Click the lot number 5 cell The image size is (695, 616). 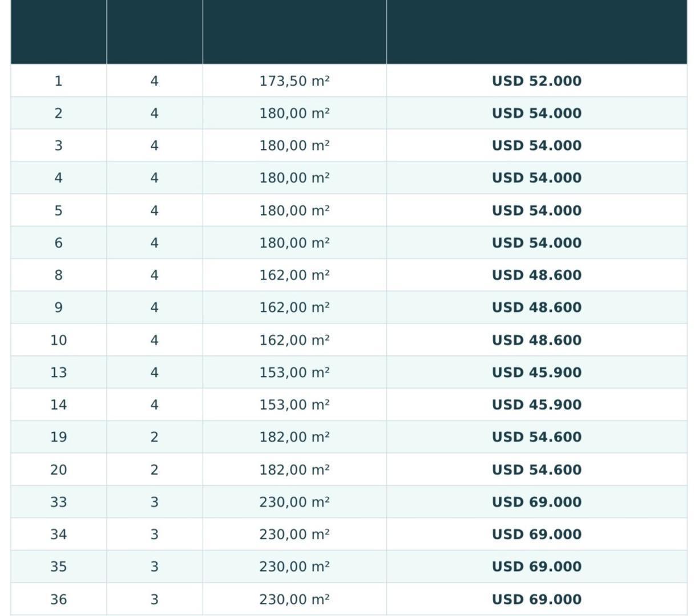tap(58, 211)
